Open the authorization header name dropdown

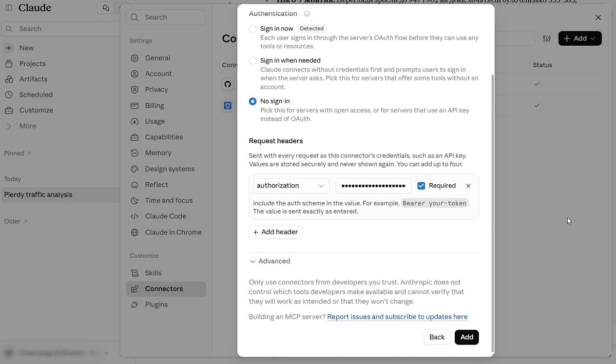291,186
